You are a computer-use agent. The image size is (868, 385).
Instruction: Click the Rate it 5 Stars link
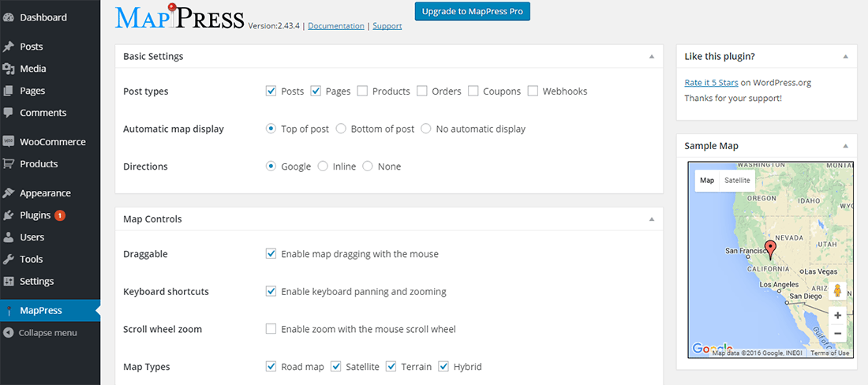click(x=711, y=83)
